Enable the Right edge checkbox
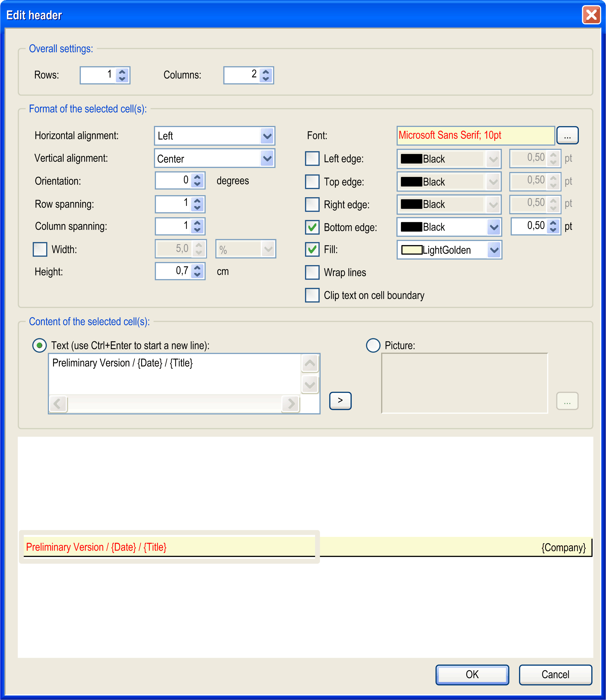 pos(312,204)
